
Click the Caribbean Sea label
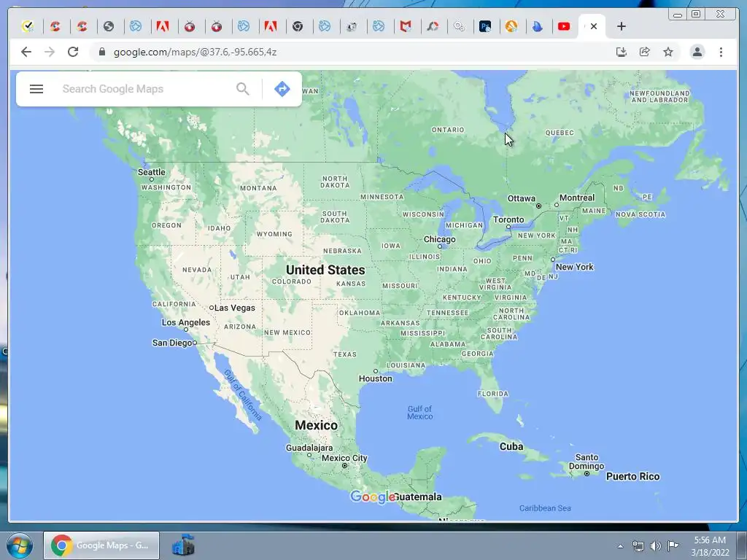pyautogui.click(x=544, y=508)
